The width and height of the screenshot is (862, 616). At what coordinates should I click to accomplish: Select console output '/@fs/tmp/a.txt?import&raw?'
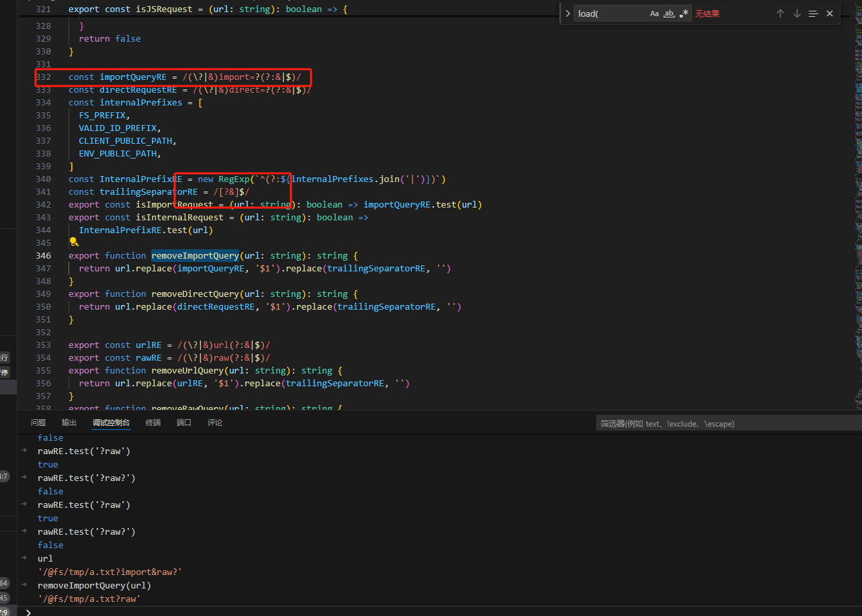pyautogui.click(x=110, y=572)
